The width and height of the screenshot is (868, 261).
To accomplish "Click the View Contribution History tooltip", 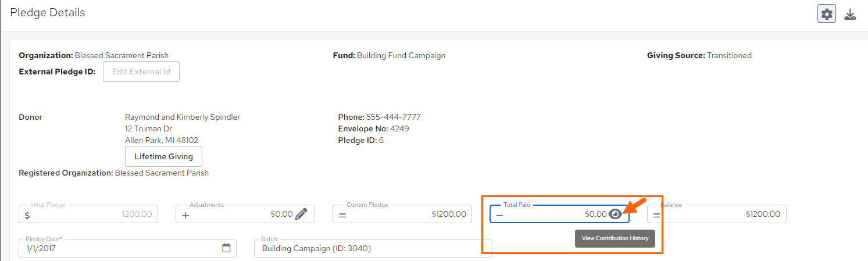I will pyautogui.click(x=615, y=238).
